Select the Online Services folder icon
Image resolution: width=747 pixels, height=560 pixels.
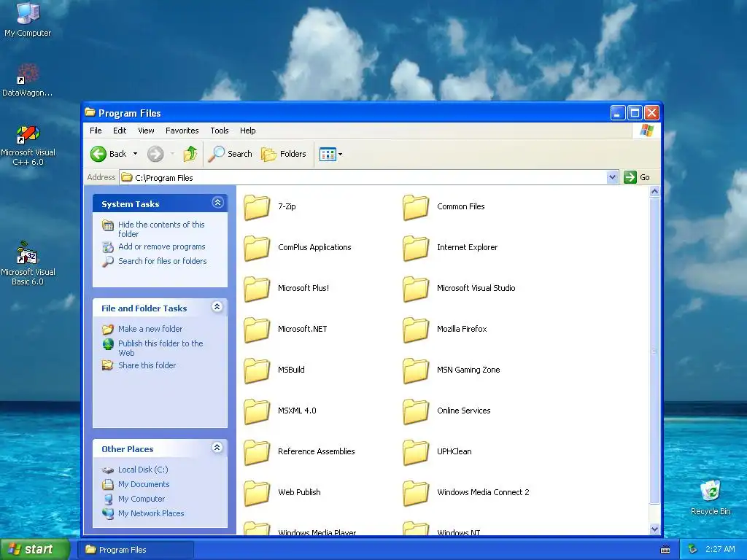point(416,411)
